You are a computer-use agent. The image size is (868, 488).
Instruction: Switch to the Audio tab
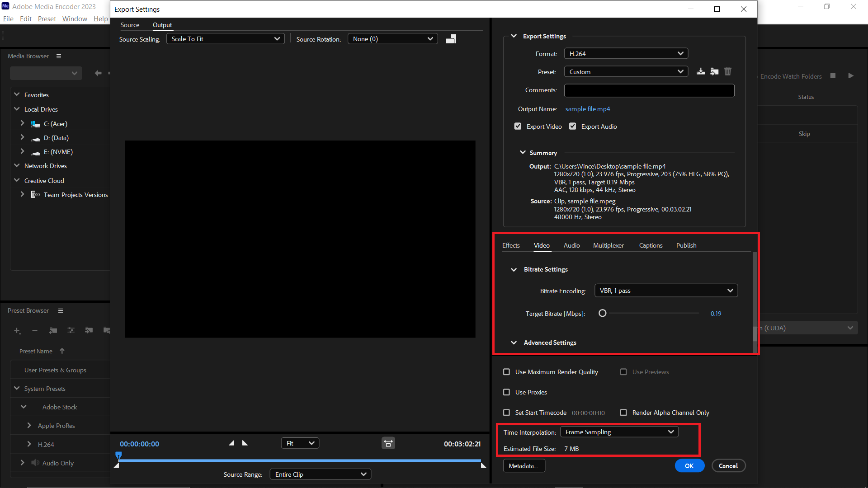tap(571, 245)
